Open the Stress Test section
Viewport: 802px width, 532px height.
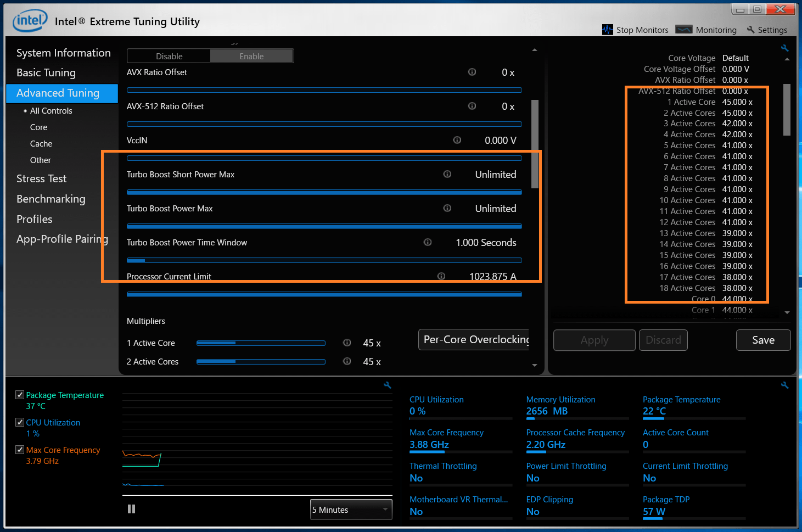coord(42,178)
